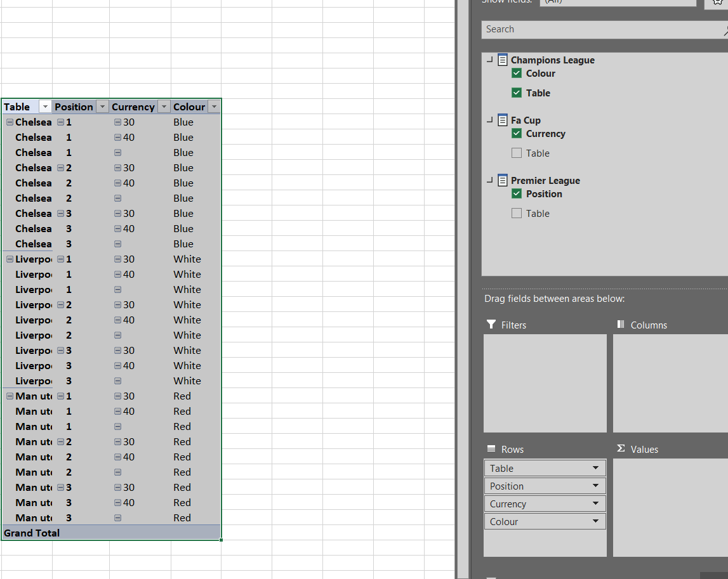Open the Colour column filter dropdown
The height and width of the screenshot is (579, 728).
(215, 106)
